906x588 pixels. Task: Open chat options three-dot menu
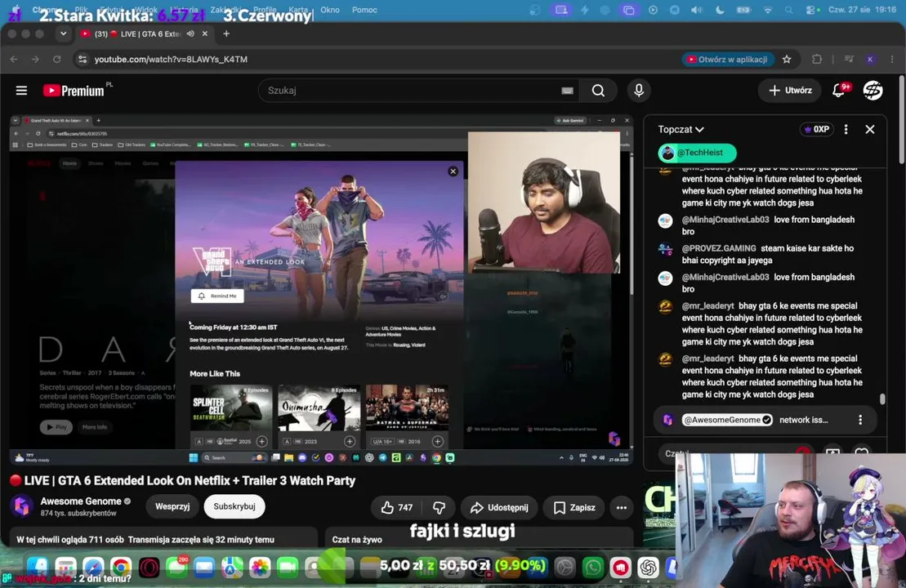846,129
